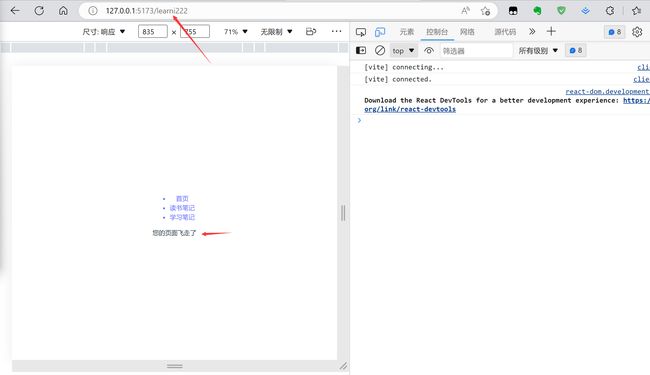Click the media query width ruler bar
The image size is (650, 375).
tap(174, 48)
